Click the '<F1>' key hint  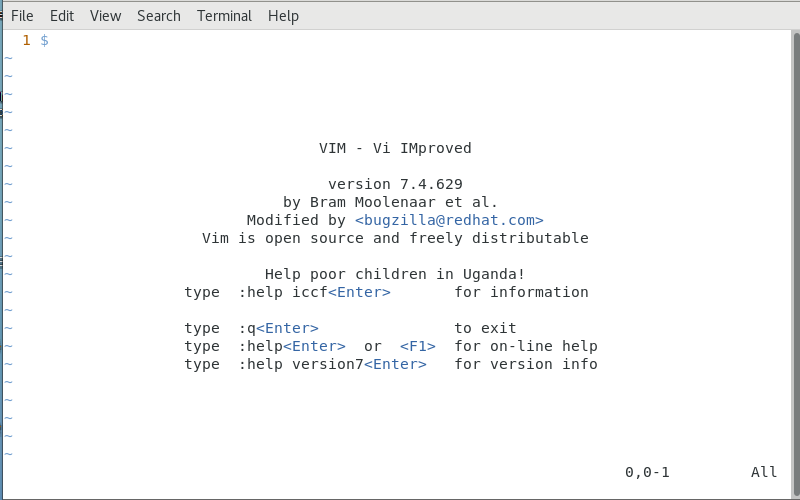(x=417, y=346)
